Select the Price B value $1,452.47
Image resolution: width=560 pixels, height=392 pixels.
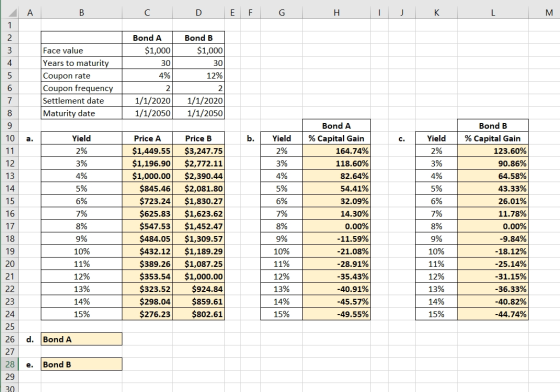[x=199, y=226]
